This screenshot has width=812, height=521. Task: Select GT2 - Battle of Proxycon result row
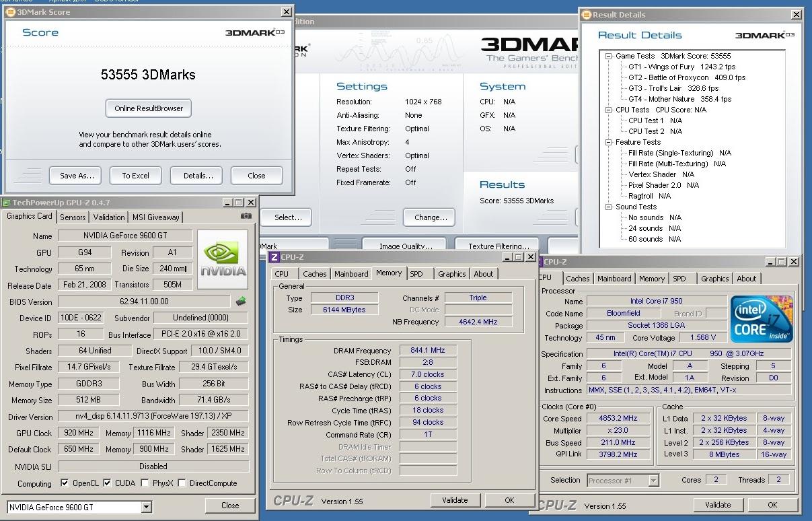coord(687,77)
